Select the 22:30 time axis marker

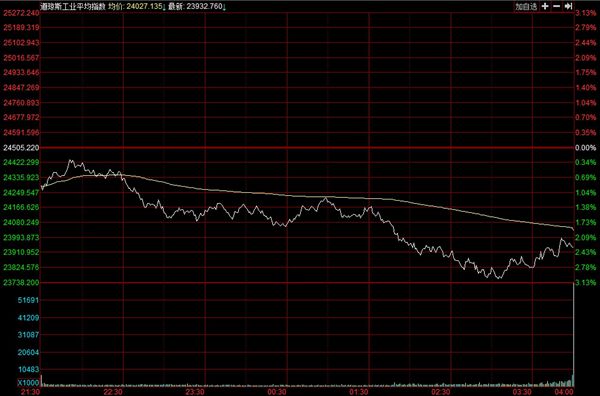click(x=113, y=392)
